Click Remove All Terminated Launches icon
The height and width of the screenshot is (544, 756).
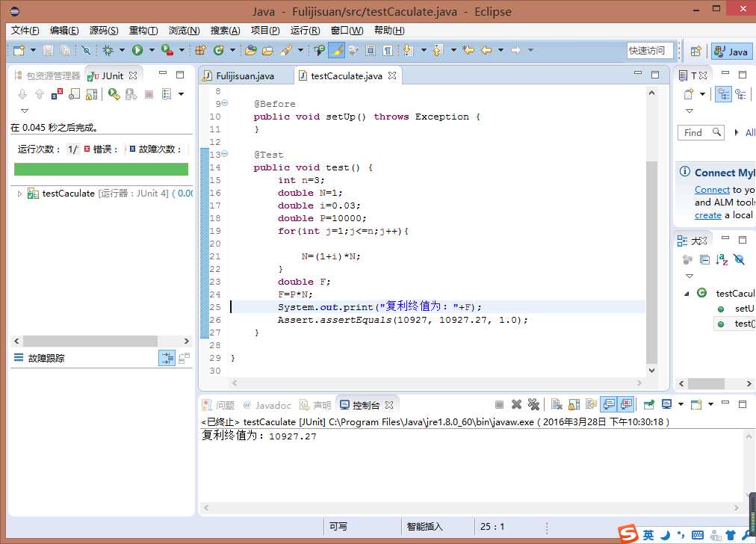coord(533,404)
